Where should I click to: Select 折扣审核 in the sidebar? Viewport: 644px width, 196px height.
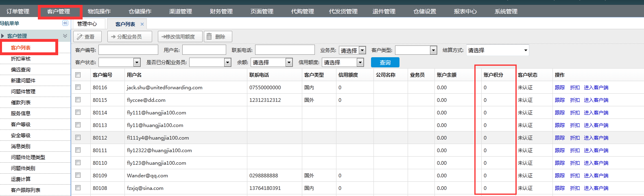pyautogui.click(x=21, y=59)
